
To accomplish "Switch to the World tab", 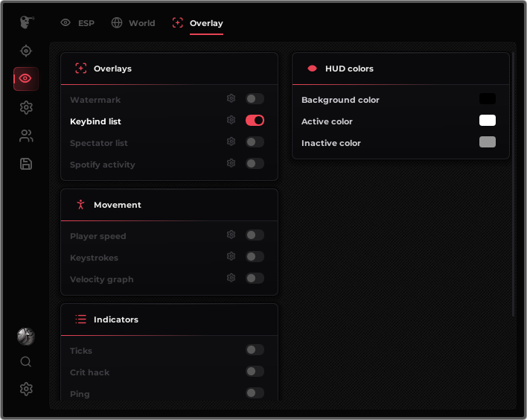I will coord(133,23).
